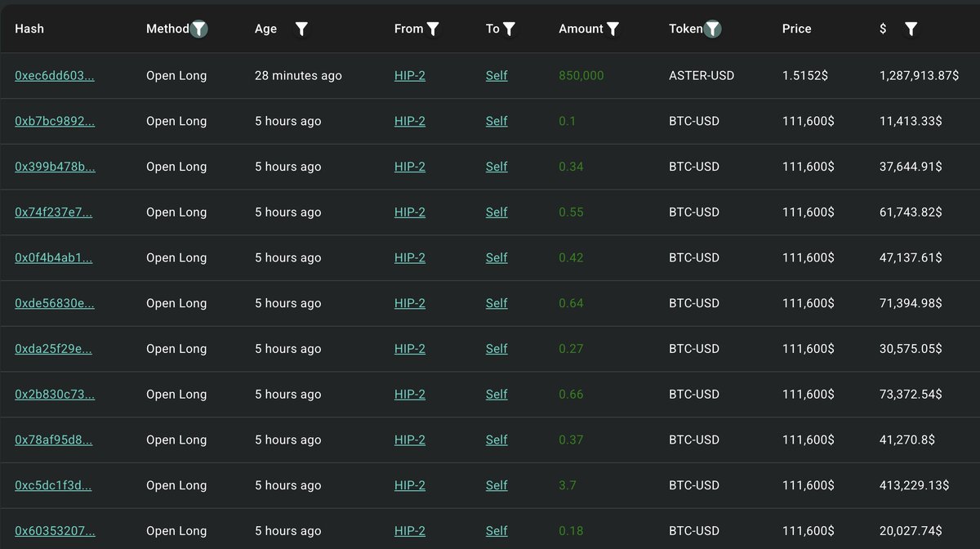
Task: Select the 11,413.33$ value cell
Action: tap(911, 122)
